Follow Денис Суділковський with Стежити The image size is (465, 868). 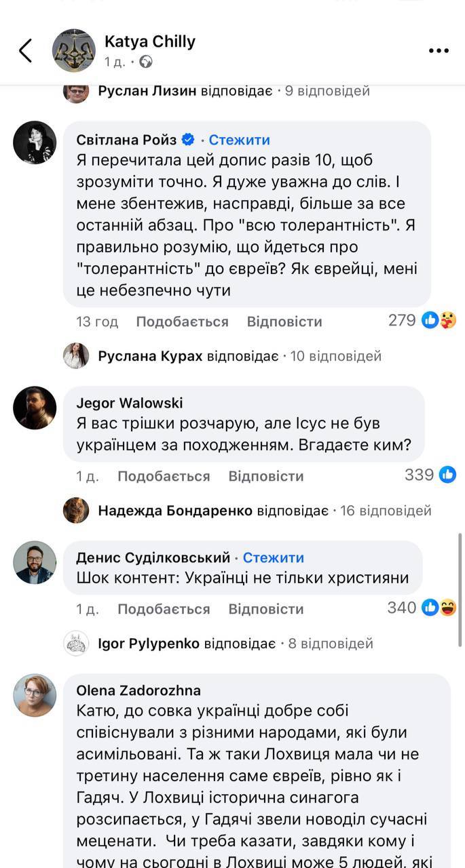273,557
